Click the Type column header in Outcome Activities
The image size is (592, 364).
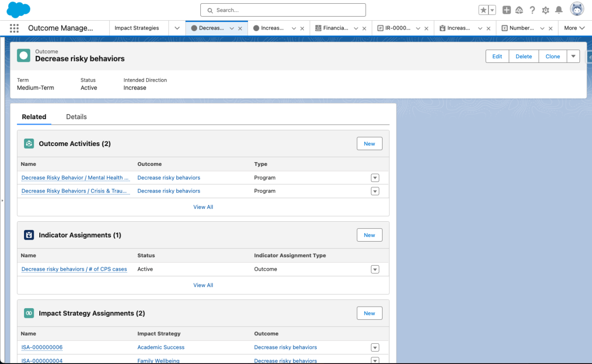[x=261, y=164]
